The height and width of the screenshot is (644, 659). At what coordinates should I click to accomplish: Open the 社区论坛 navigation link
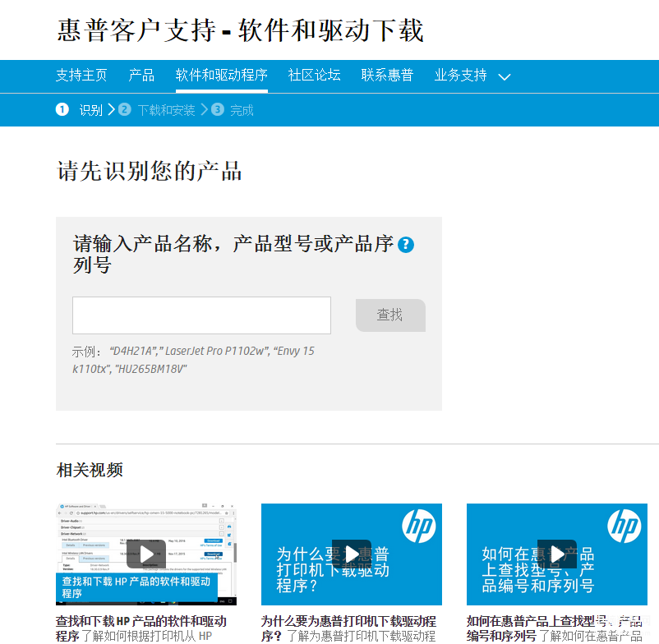(315, 76)
